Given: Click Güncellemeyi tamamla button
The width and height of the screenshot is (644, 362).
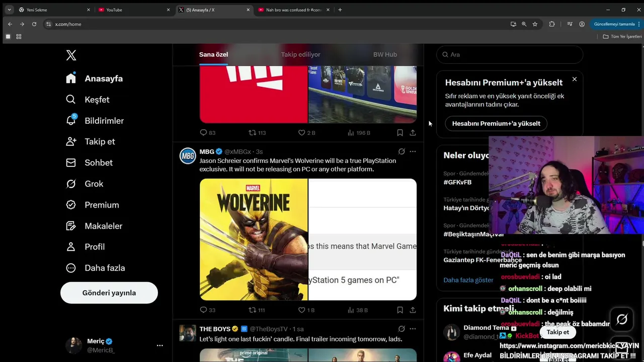Looking at the screenshot, I should pos(617,24).
